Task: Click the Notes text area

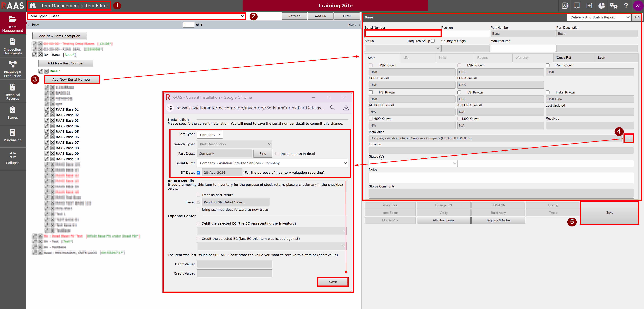Action: [x=501, y=178]
